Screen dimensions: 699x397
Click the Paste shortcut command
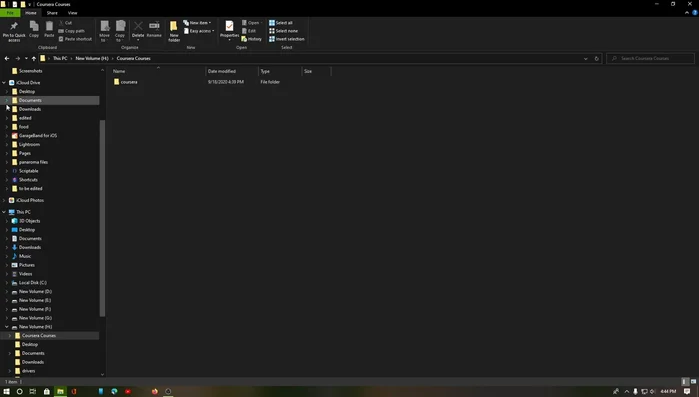point(75,39)
